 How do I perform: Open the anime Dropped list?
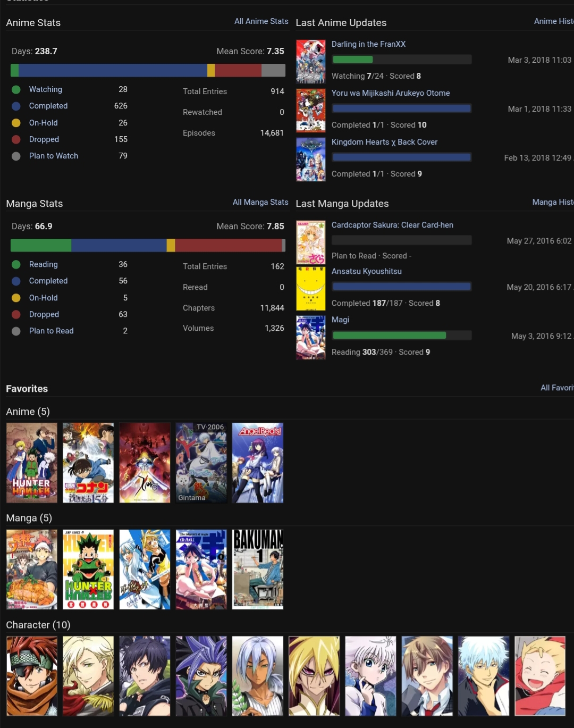click(44, 139)
